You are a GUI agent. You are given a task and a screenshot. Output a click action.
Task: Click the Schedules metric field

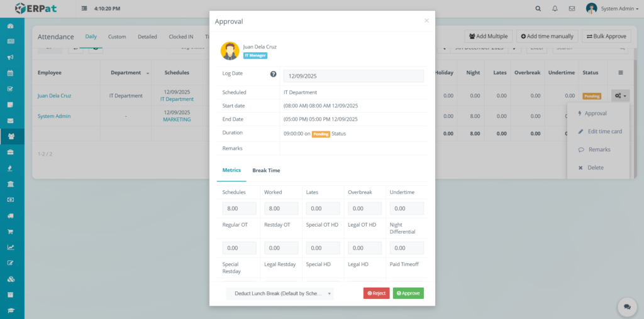point(240,208)
